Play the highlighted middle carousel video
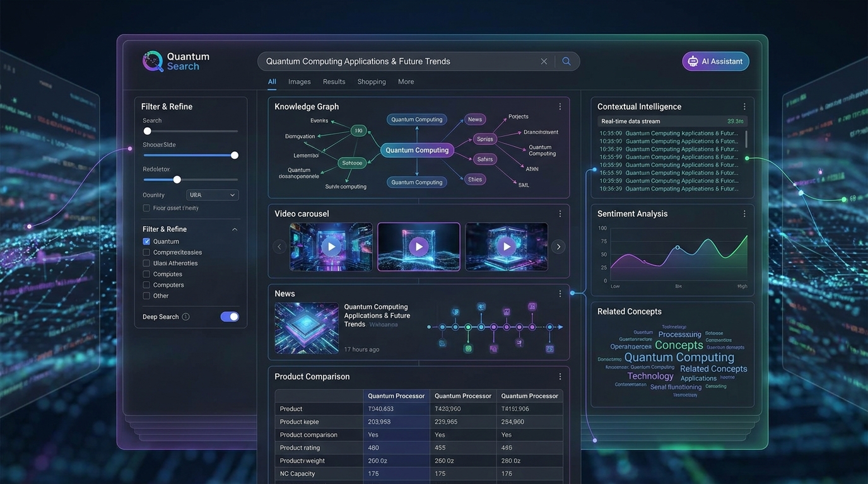Screen dimensions: 868x484 419,247
